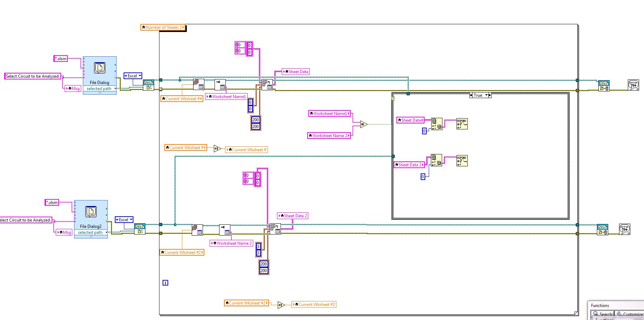644x320 pixels.
Task: Select the worksheet-name VI wired to Worksheet Name 2
Action: [225, 230]
